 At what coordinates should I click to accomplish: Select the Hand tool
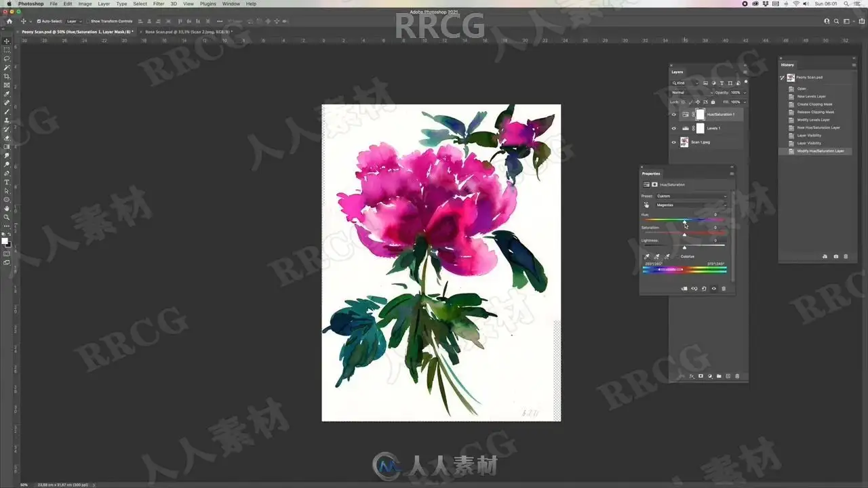pyautogui.click(x=7, y=208)
